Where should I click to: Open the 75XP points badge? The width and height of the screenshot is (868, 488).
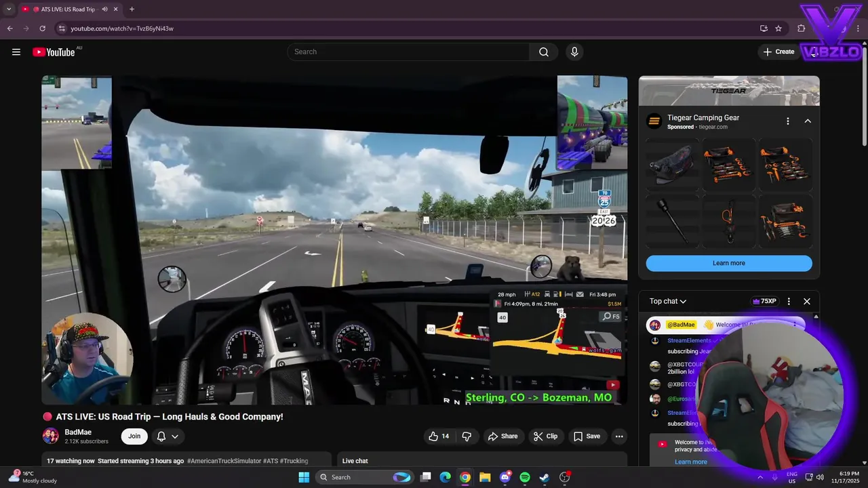point(764,302)
